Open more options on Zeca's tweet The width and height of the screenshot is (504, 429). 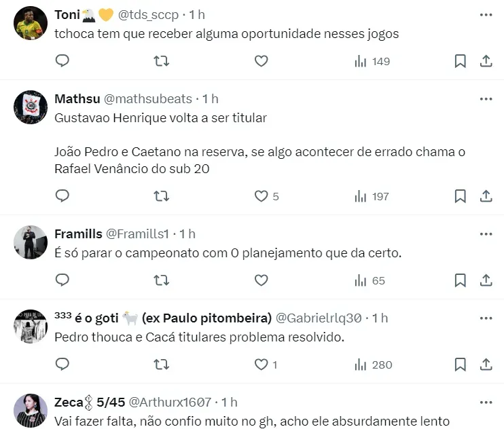pyautogui.click(x=486, y=402)
